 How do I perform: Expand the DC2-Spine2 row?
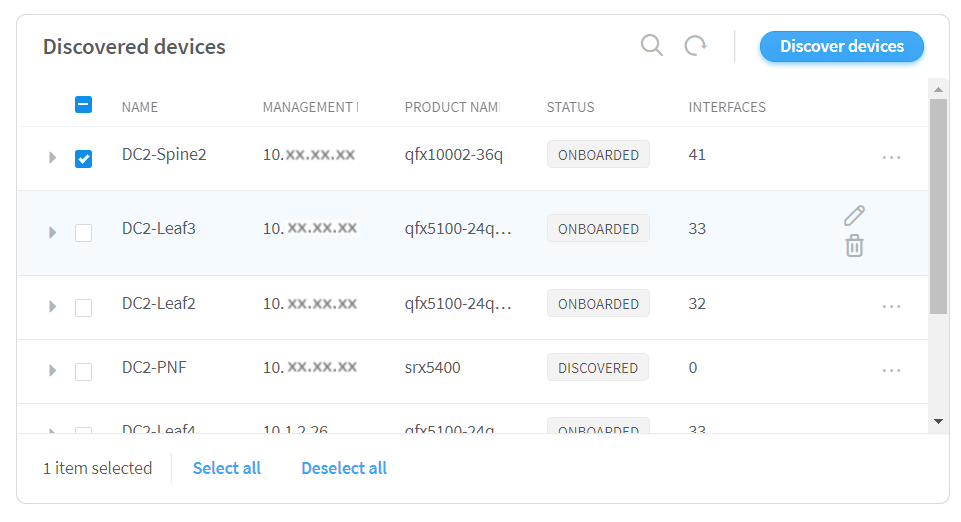point(53,158)
